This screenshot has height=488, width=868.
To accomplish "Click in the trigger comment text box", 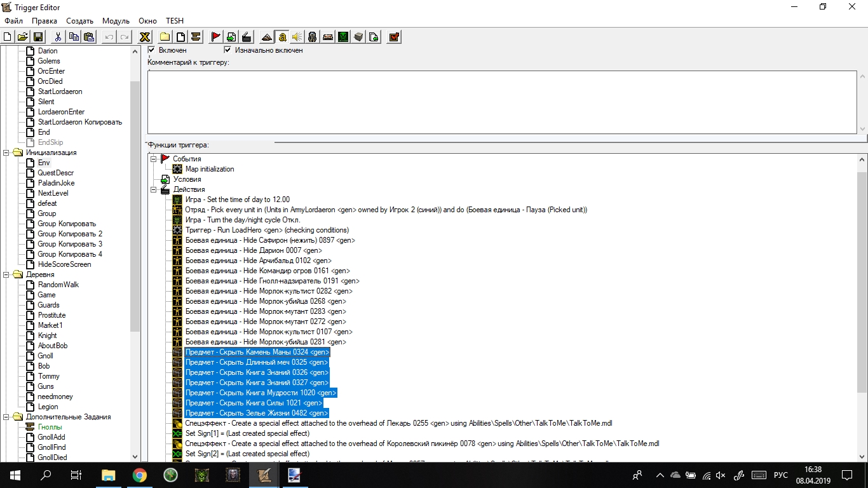I will pyautogui.click(x=502, y=102).
